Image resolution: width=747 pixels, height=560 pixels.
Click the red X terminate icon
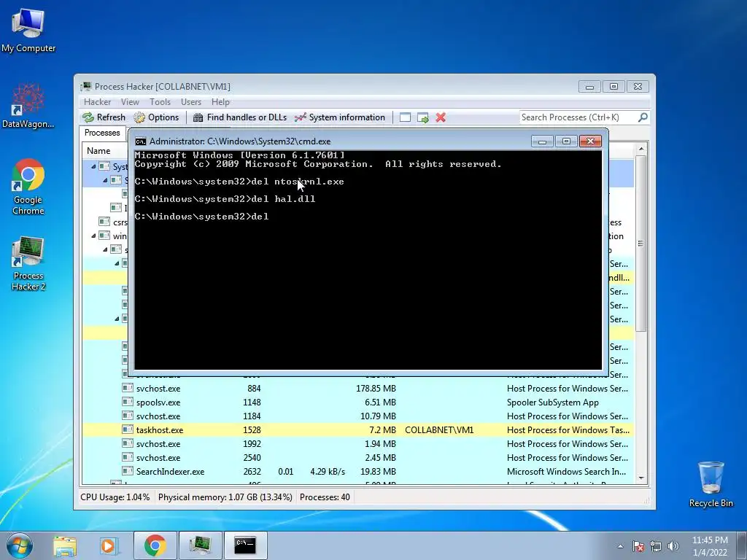441,117
